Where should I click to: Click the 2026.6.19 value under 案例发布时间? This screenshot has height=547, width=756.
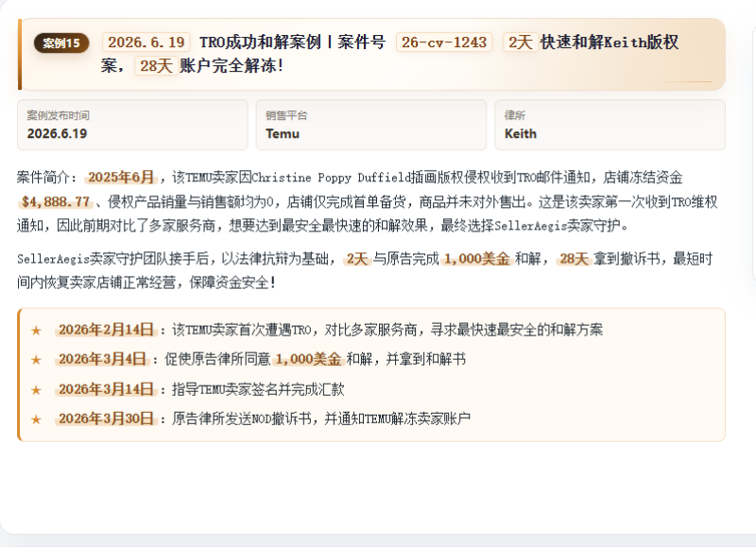click(x=57, y=134)
